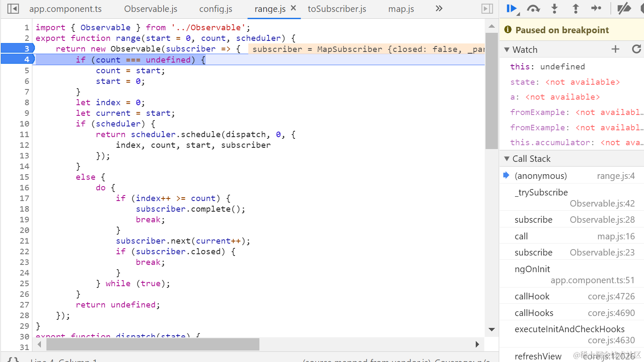Switch to map.js tab

[401, 9]
